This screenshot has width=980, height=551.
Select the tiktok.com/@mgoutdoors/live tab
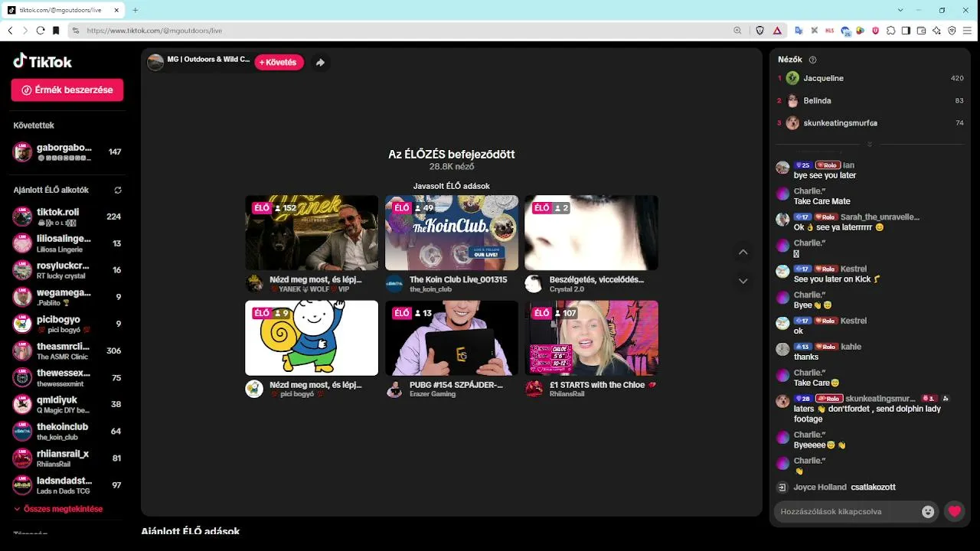[64, 10]
